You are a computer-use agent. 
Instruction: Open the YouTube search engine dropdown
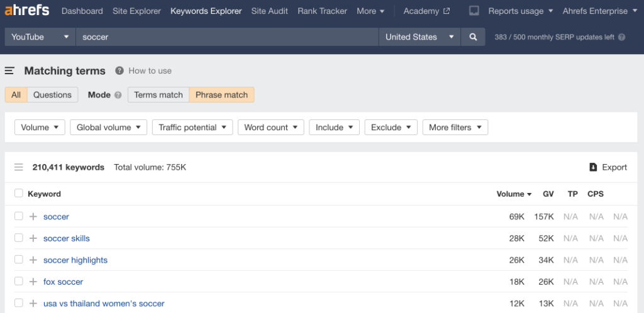coord(40,37)
